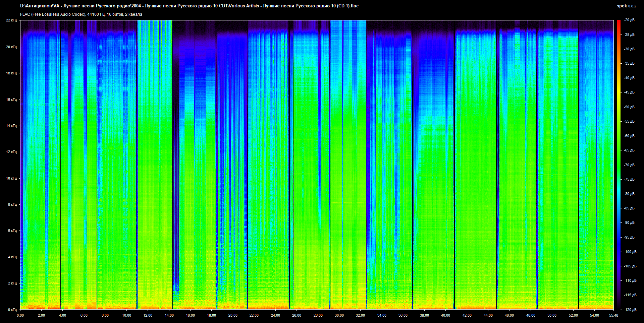The width and height of the screenshot is (644, 323).
Task: Select the 16 кГц frequency axis label
Action: coord(11,100)
